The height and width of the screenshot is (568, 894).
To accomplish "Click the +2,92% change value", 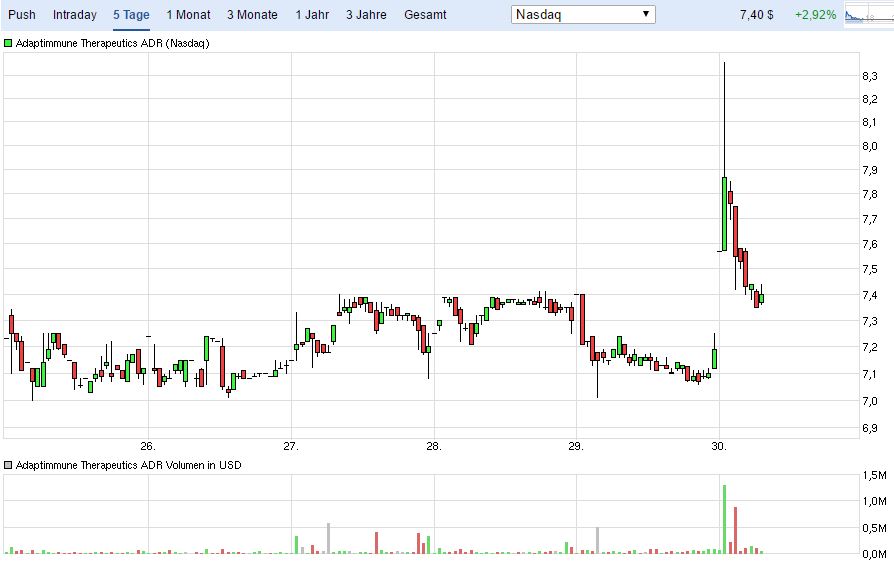I will 815,15.
